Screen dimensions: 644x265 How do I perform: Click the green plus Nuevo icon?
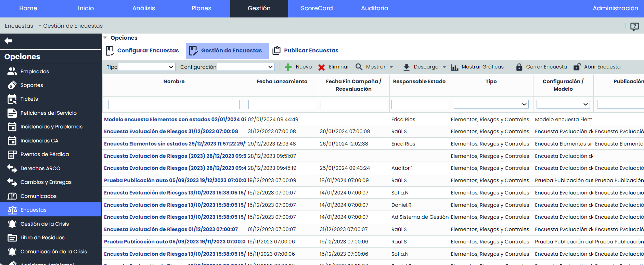pyautogui.click(x=288, y=67)
